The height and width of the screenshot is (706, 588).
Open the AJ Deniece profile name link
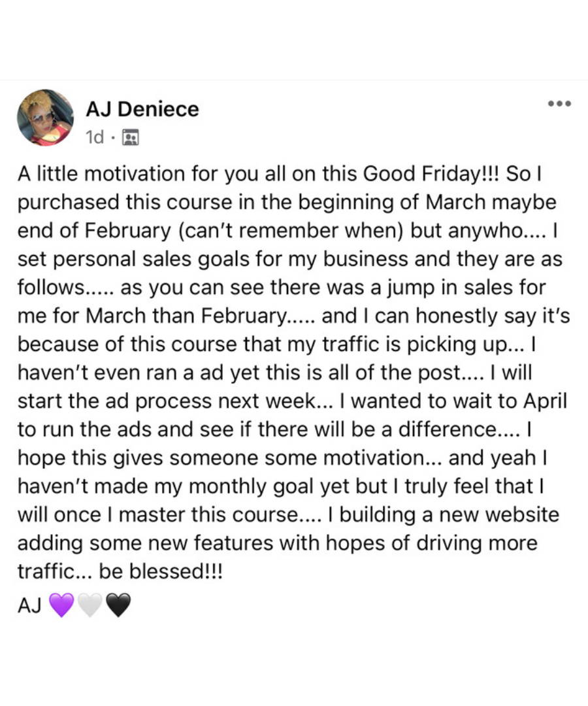(142, 109)
